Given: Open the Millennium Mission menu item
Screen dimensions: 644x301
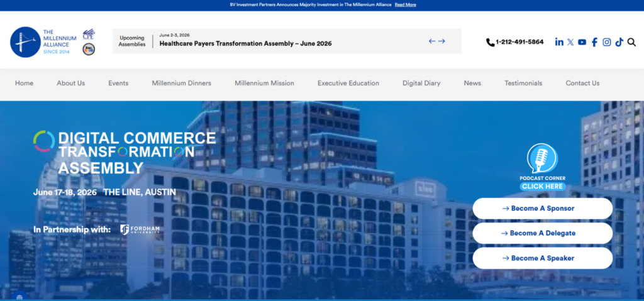Looking at the screenshot, I should pyautogui.click(x=265, y=83).
